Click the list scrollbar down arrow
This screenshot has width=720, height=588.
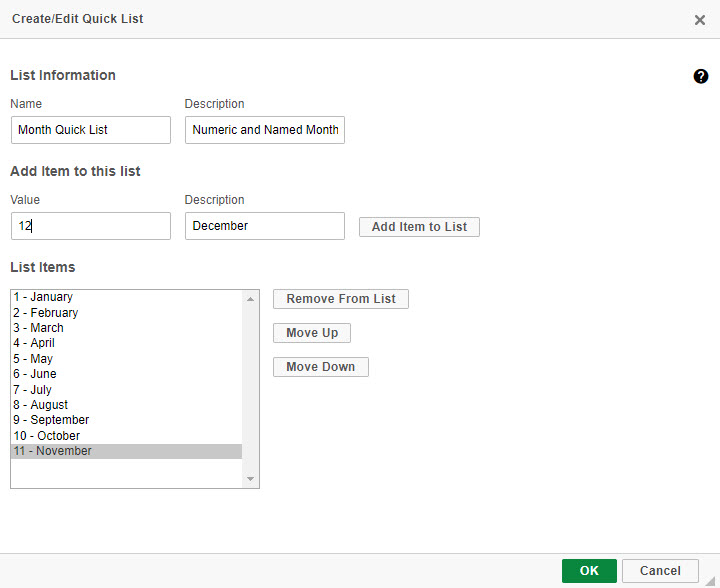[250, 479]
